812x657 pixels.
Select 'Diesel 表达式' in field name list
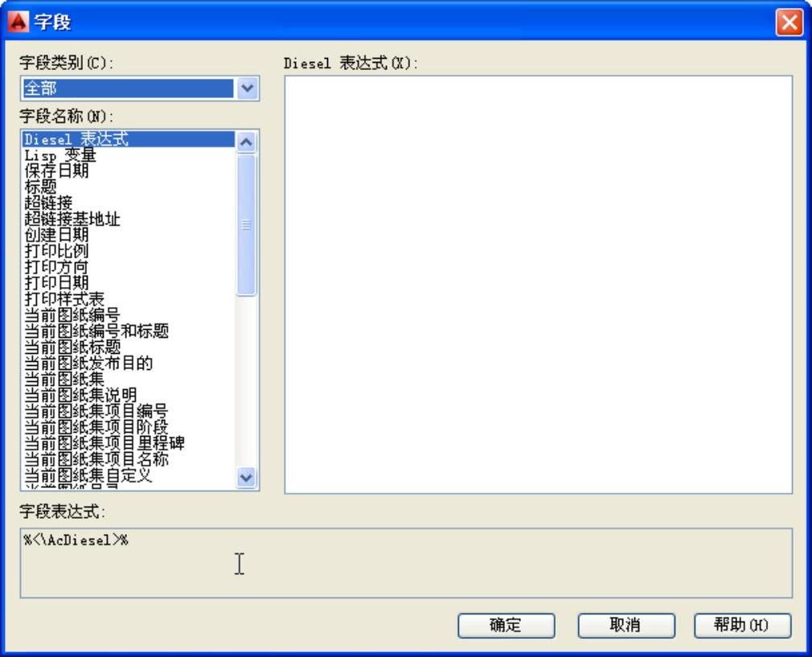(129, 139)
